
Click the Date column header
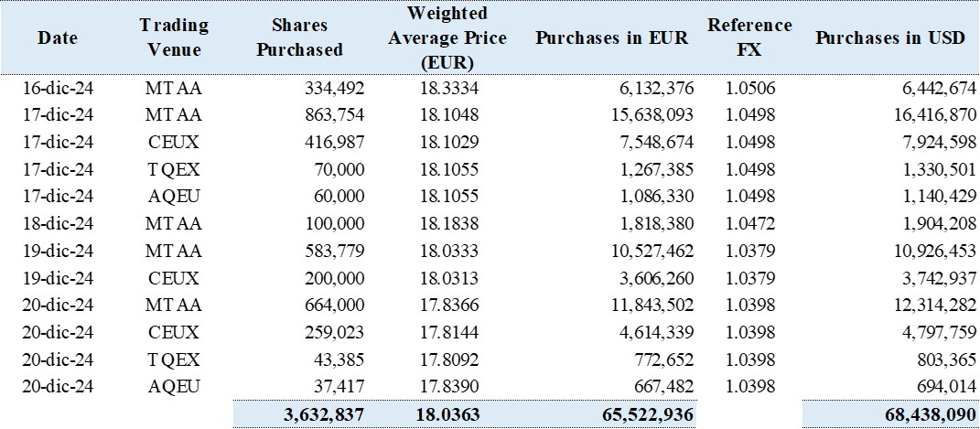pos(58,38)
